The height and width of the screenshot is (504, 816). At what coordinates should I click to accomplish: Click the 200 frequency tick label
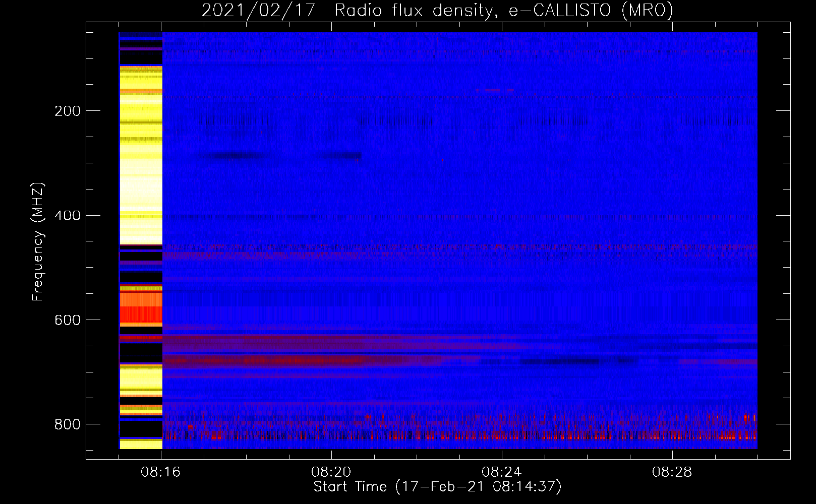click(67, 111)
